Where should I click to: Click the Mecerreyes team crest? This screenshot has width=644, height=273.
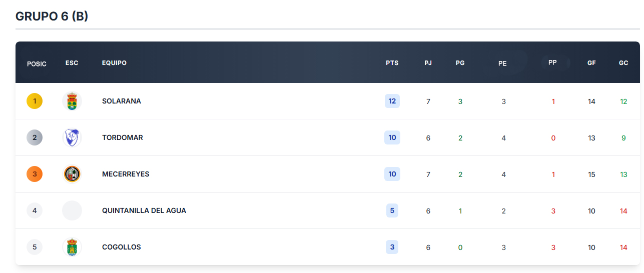point(72,174)
